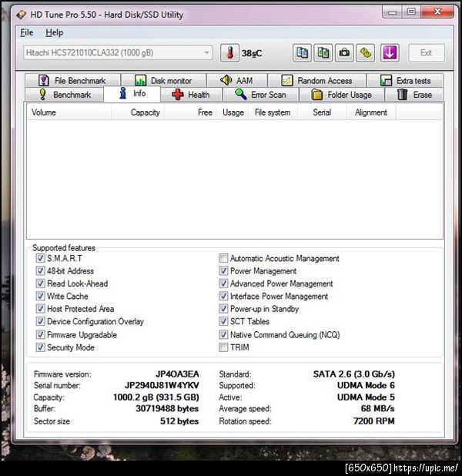
Task: Toggle the S.M.A.R.T checkbox
Action: click(40, 258)
